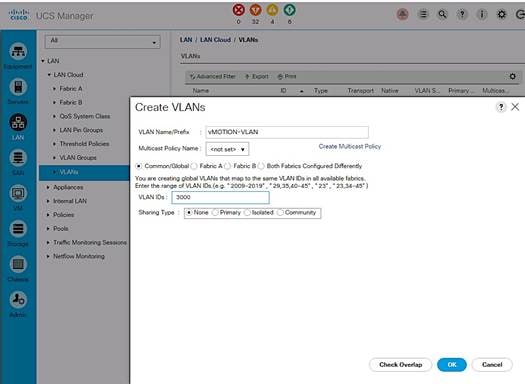Viewport: 525px width, 384px height.
Task: Click Print in the VLANs toolbar
Action: (287, 76)
